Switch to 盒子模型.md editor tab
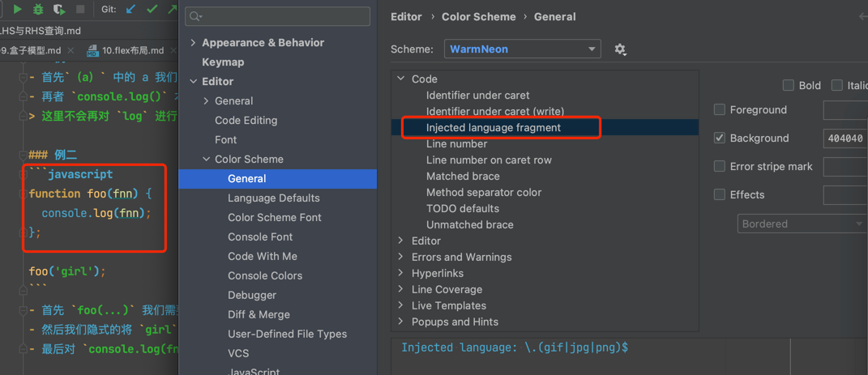Screen dimensions: 868x375 point(32,50)
